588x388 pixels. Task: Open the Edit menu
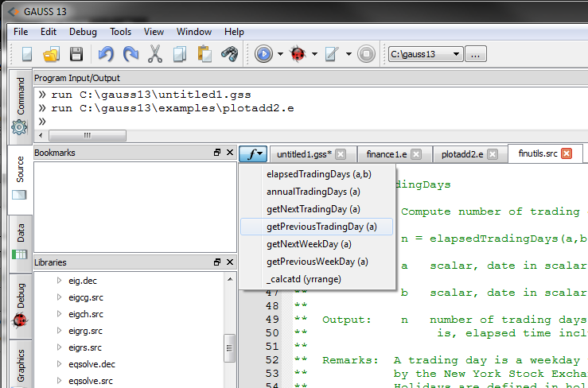[49, 32]
